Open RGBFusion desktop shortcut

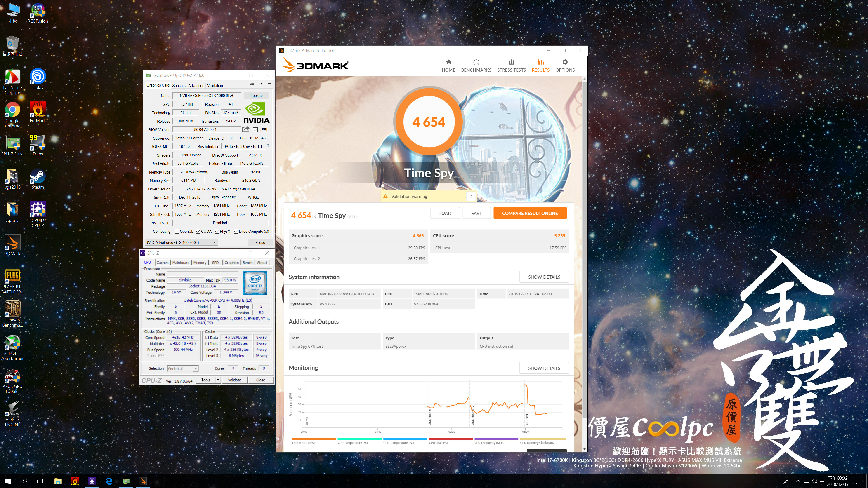(x=38, y=14)
